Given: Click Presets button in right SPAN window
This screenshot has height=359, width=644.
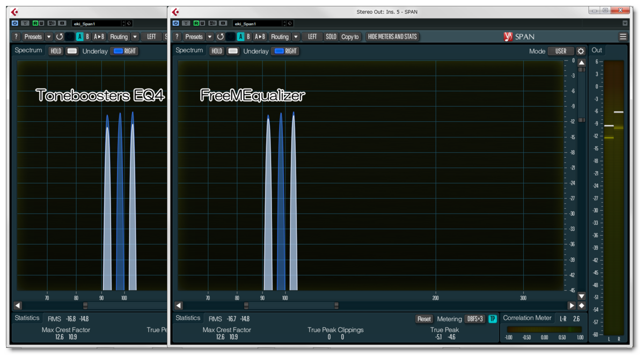Looking at the screenshot, I should [194, 37].
